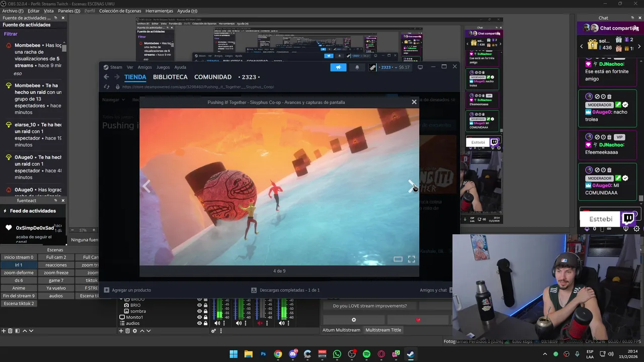644x362 pixels.
Task: Open Amigos y chat in Steam
Action: [433, 290]
